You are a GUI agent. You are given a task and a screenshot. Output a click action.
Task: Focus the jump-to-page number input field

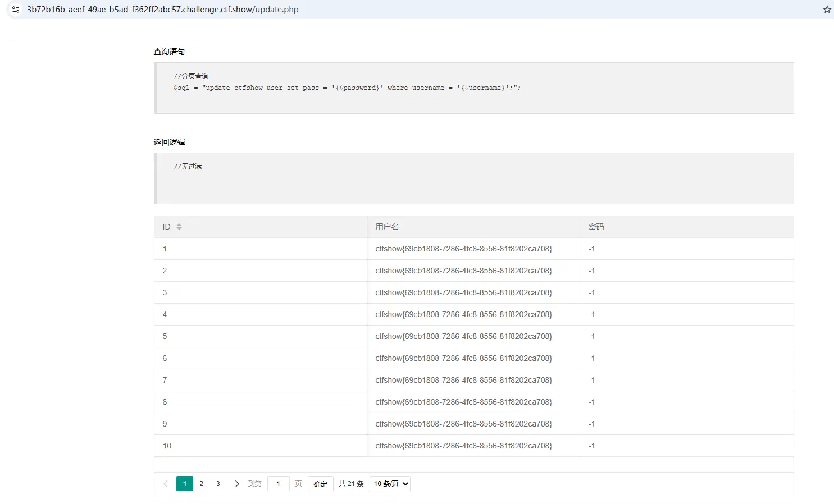pyautogui.click(x=279, y=484)
